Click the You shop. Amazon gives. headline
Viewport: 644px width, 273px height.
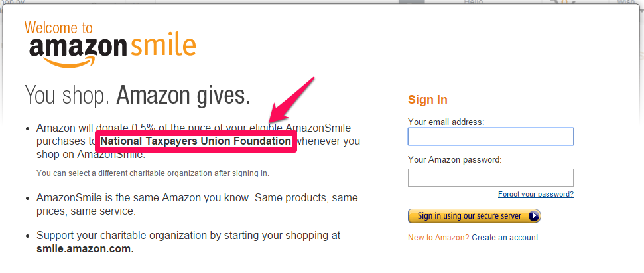(x=137, y=94)
